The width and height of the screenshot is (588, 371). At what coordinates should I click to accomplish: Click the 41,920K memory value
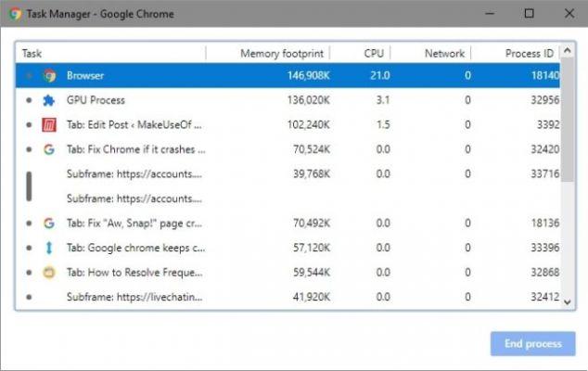(312, 297)
